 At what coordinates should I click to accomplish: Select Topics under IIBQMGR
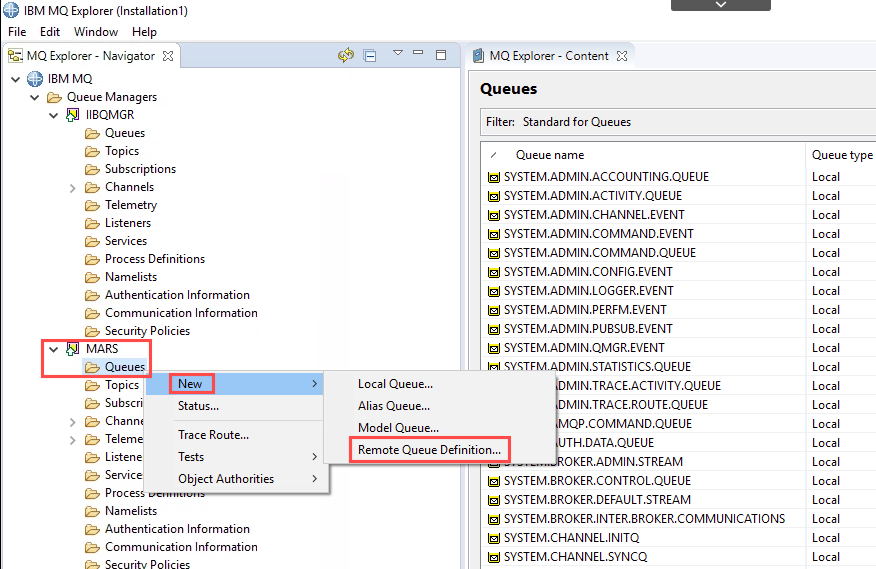coord(122,151)
